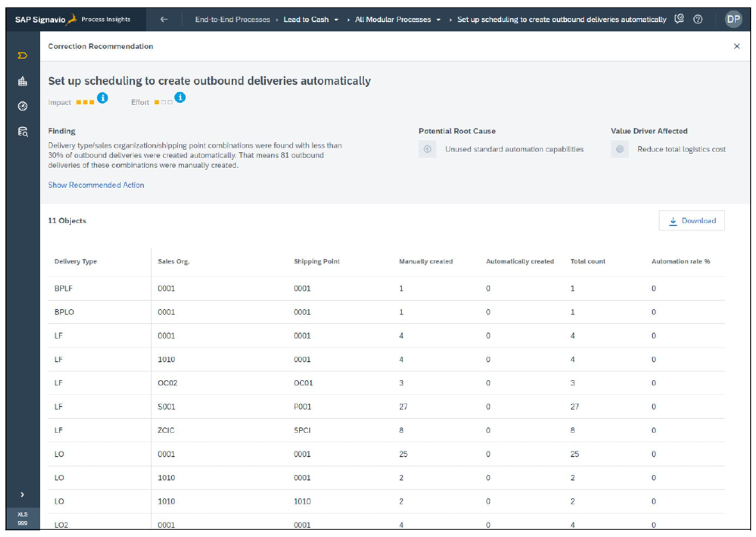Click the help question mark icon
Screen dimensions: 756x537
click(698, 19)
